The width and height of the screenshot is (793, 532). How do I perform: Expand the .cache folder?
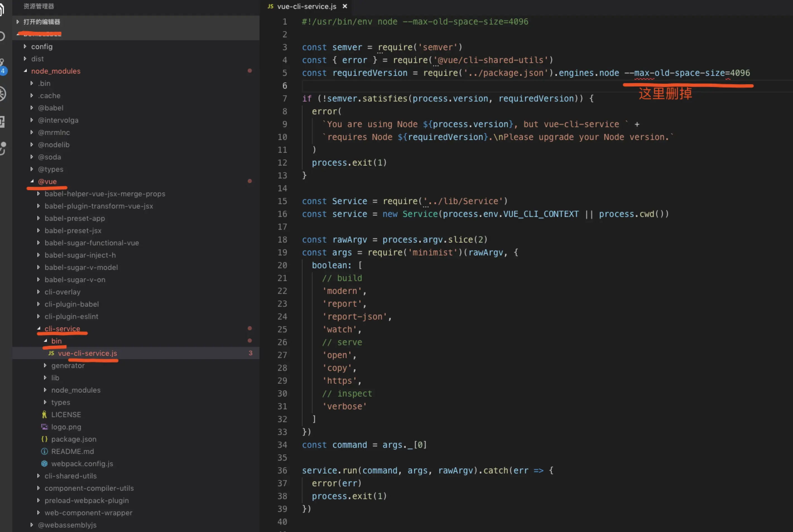click(x=136, y=96)
